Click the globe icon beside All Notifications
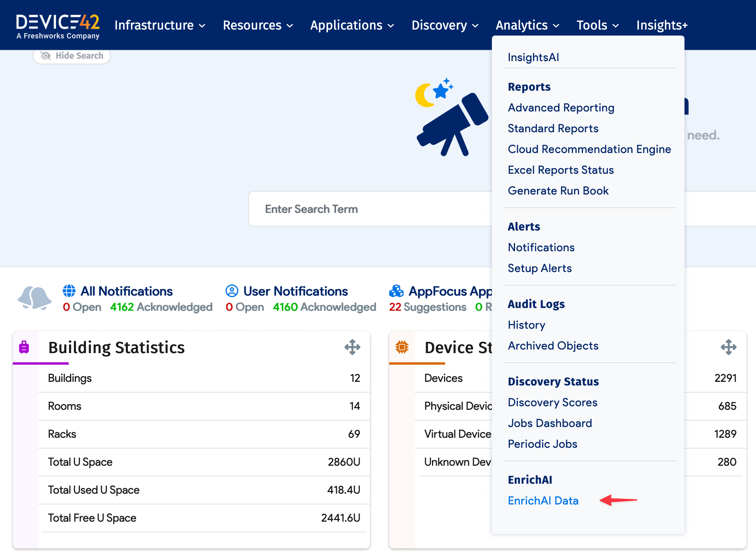The height and width of the screenshot is (560, 756). [69, 291]
